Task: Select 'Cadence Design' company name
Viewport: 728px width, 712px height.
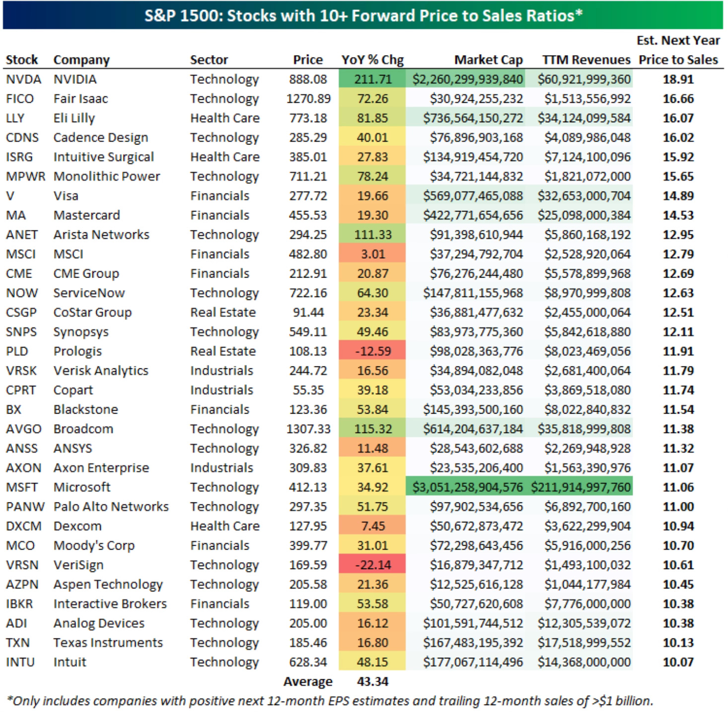Action: point(101,137)
